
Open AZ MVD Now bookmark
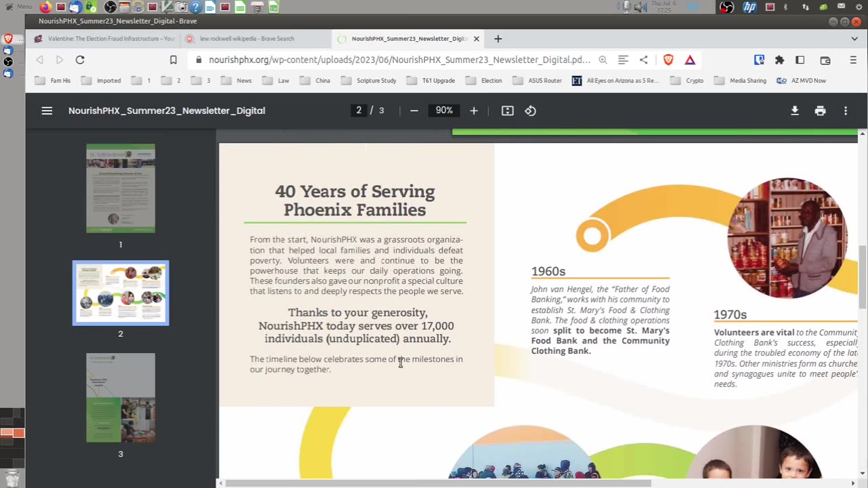802,81
